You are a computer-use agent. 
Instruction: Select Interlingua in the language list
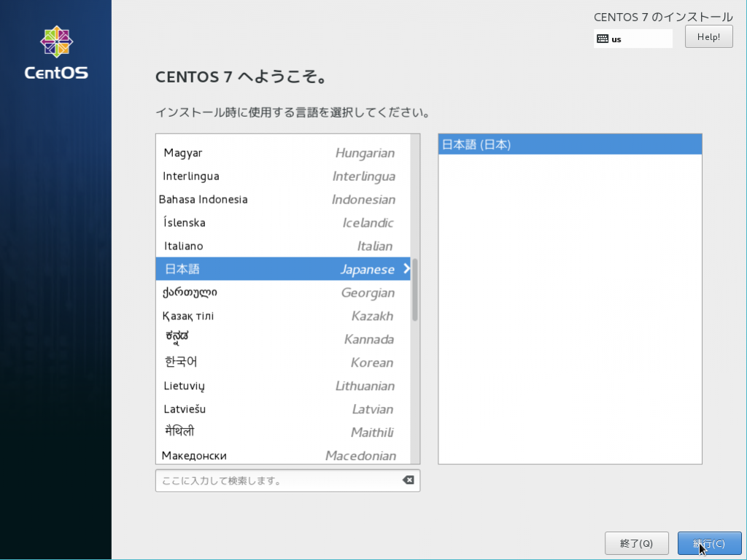click(x=283, y=176)
